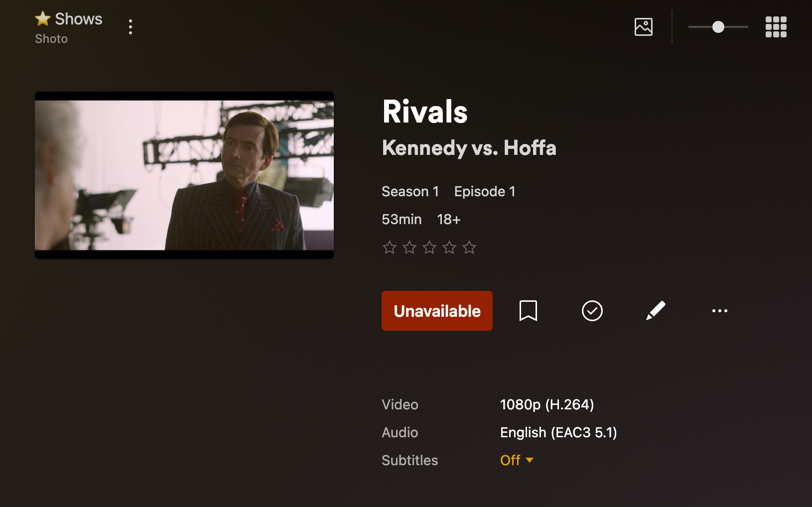Go to Season 1 link
The image size is (812, 507).
[x=410, y=192]
